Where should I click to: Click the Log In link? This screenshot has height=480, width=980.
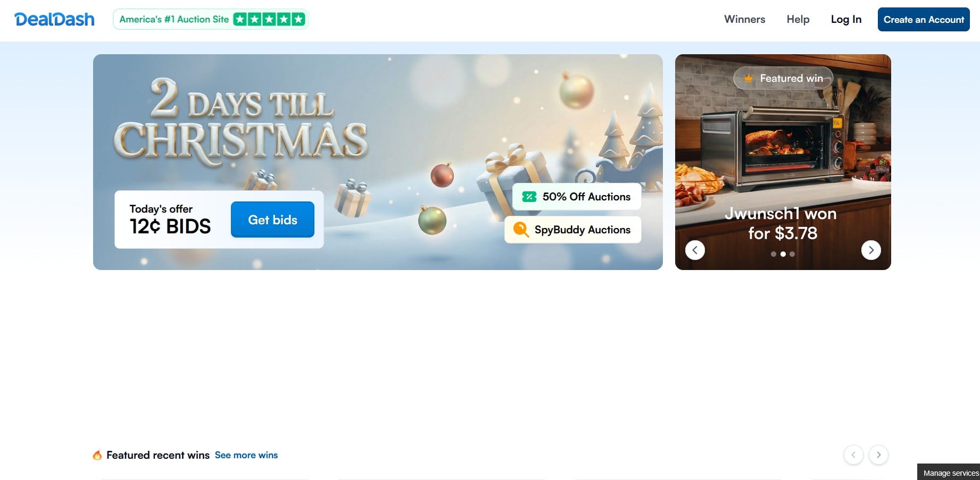coord(846,20)
